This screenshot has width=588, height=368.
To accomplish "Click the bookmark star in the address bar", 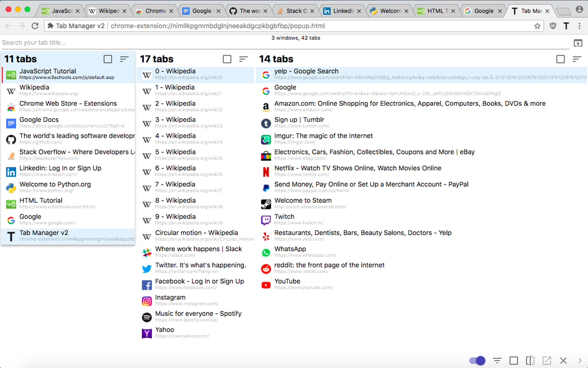I will click(x=538, y=26).
